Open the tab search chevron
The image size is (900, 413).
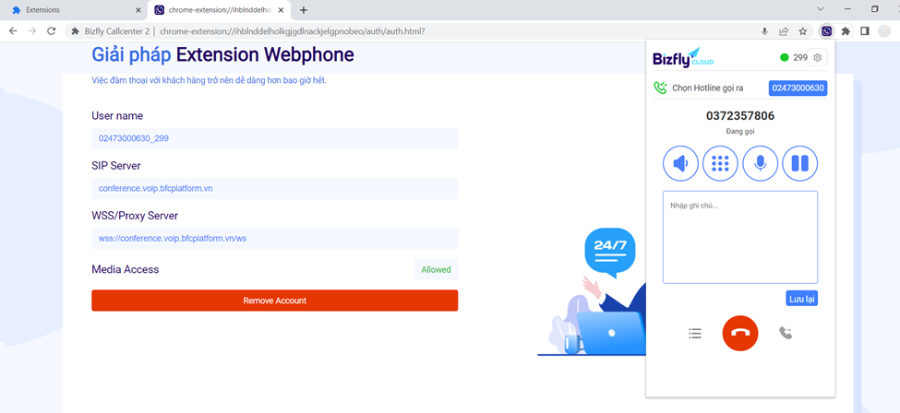[x=821, y=9]
